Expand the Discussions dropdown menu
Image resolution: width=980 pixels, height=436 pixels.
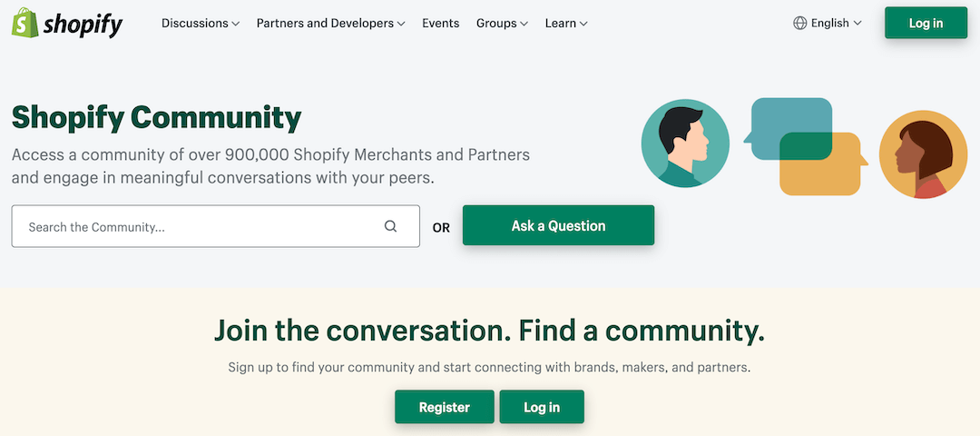(x=200, y=23)
